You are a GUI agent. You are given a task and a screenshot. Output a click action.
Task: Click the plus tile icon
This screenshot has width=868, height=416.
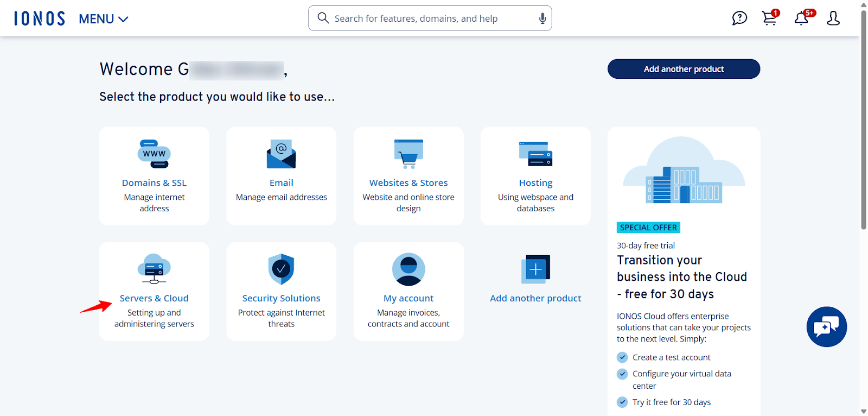[535, 269]
